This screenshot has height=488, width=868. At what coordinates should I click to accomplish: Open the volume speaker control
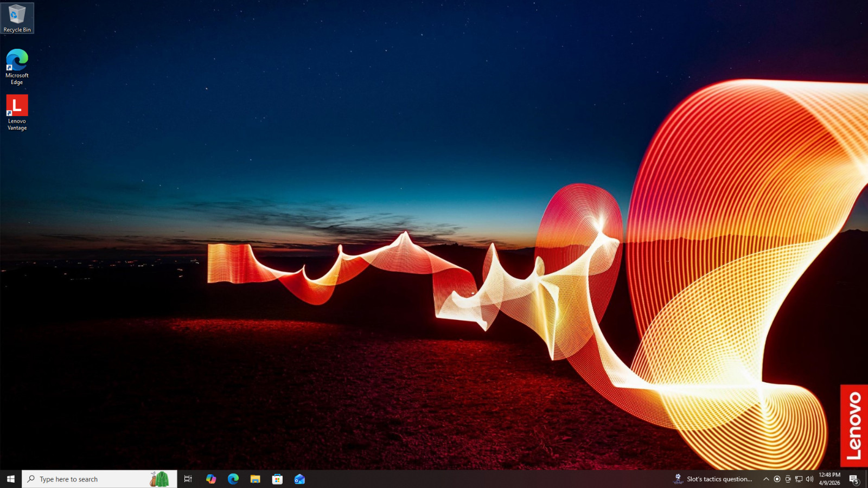(809, 479)
